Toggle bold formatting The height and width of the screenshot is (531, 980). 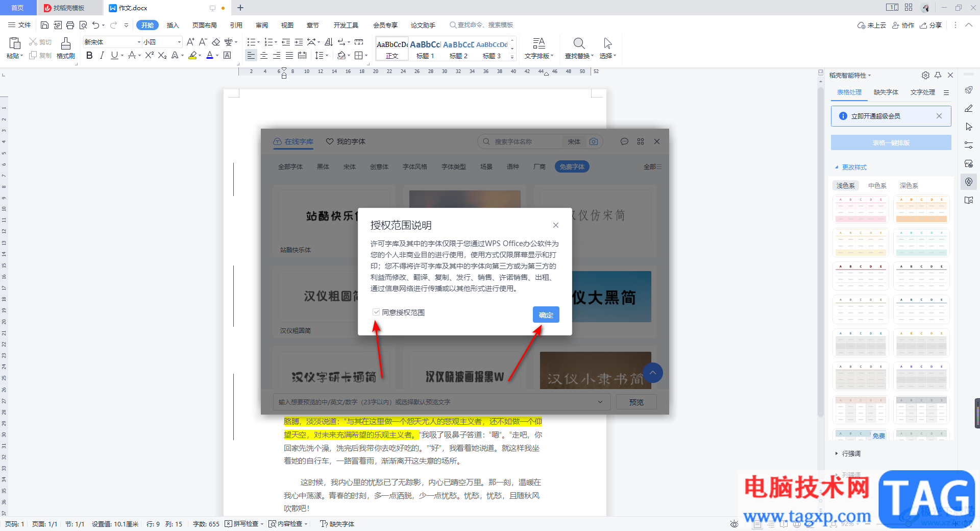click(x=89, y=55)
